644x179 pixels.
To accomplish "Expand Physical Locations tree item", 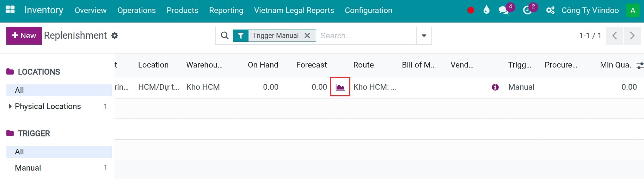I will click(10, 106).
